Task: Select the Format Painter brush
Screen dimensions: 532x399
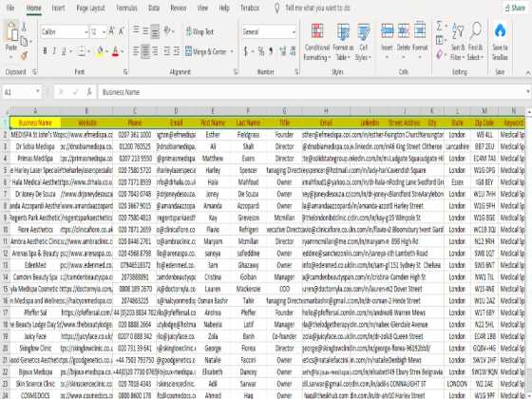Action: point(24,55)
